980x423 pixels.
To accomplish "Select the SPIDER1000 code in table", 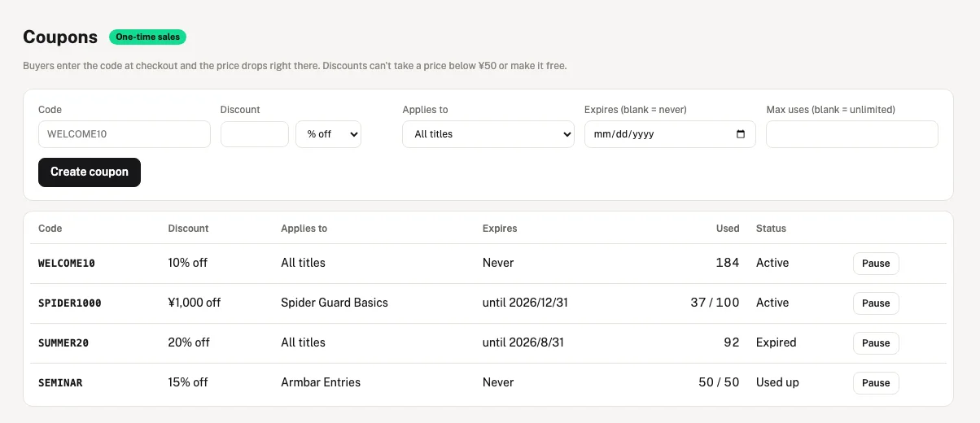I will pos(70,303).
